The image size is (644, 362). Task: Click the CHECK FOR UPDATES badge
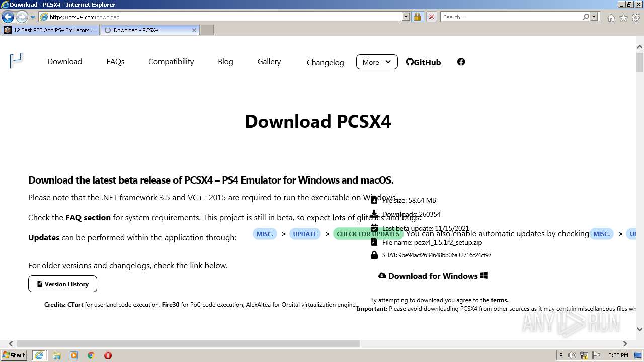(x=368, y=234)
